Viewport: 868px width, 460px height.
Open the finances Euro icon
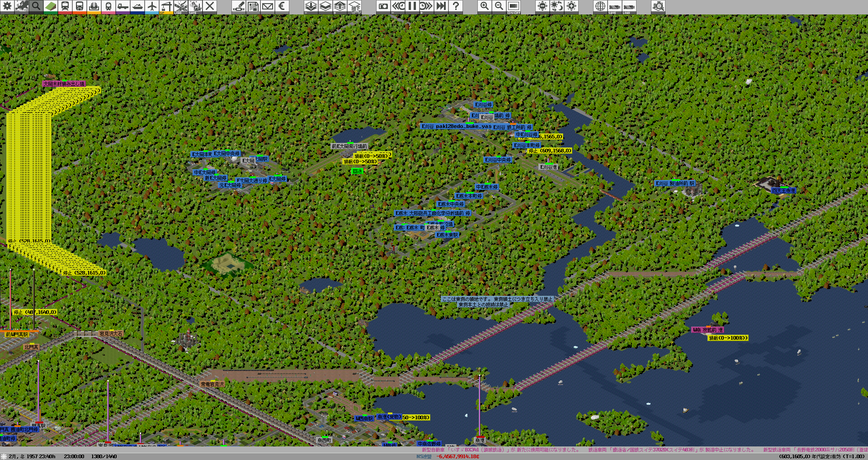click(x=282, y=6)
